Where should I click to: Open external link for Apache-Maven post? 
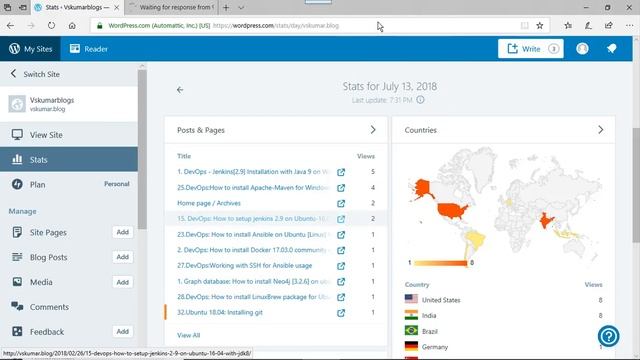[x=341, y=188]
